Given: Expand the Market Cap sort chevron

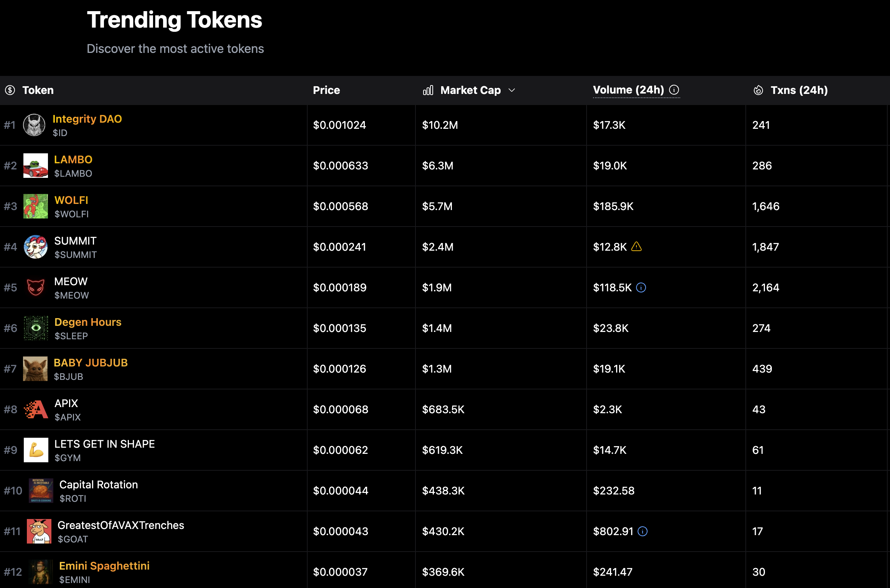Looking at the screenshot, I should tap(512, 90).
